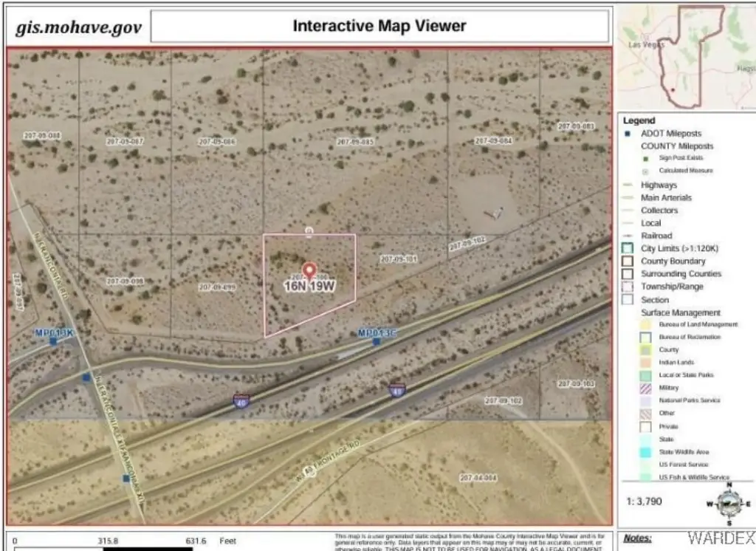Click the 16N 19W township label
This screenshot has width=756, height=551.
(x=309, y=286)
